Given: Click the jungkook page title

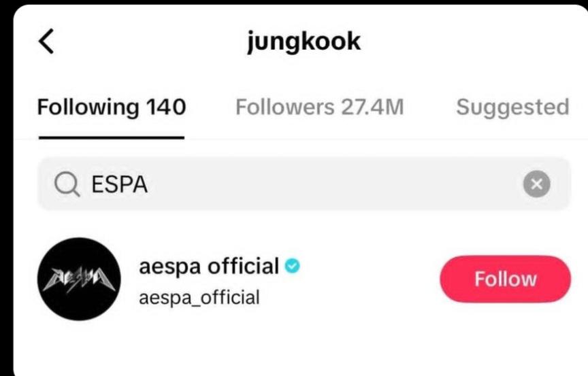Looking at the screenshot, I should [304, 42].
